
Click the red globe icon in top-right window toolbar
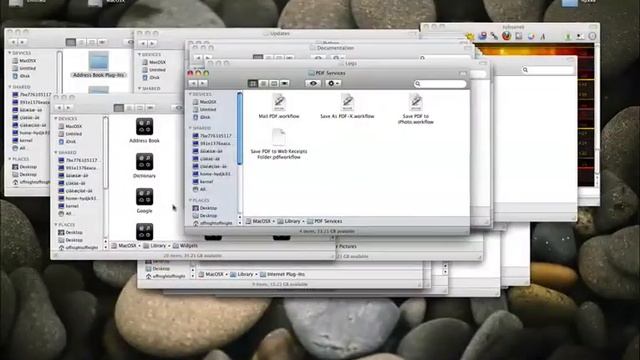point(507,36)
